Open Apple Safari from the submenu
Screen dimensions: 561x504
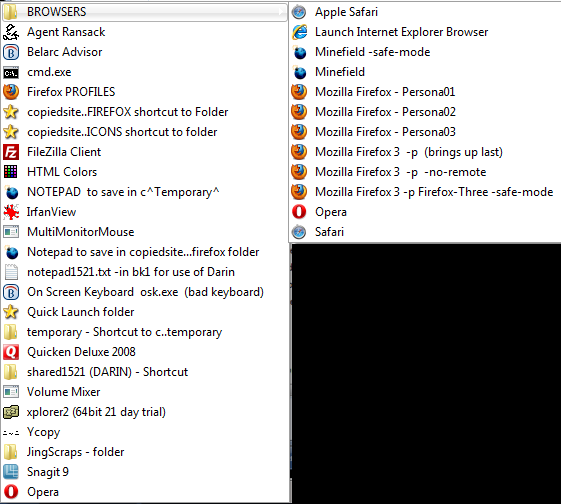425,12
